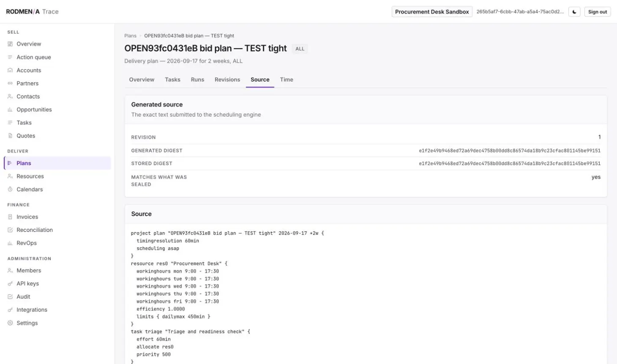Image resolution: width=617 pixels, height=364 pixels.
Task: Click the Contacts person icon
Action: coord(10,96)
